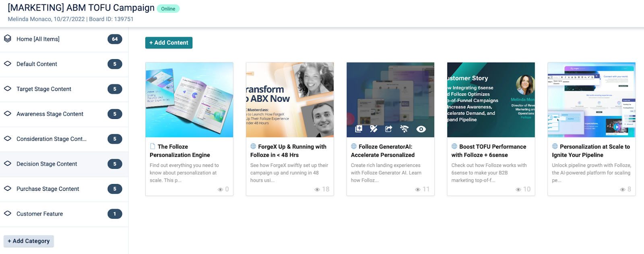Click the duplicate icon on GeneratorAI card
This screenshot has width=644, height=254.
click(x=359, y=129)
